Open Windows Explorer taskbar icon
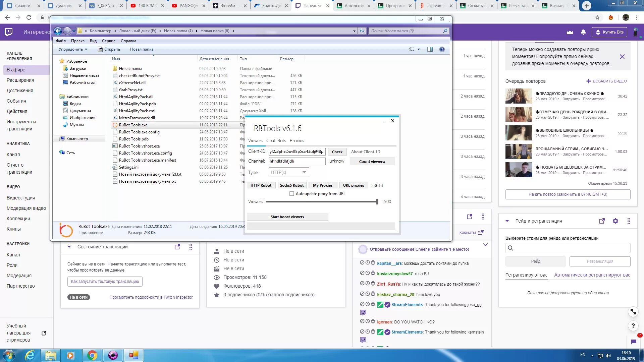The height and width of the screenshot is (362, 644). (51, 355)
